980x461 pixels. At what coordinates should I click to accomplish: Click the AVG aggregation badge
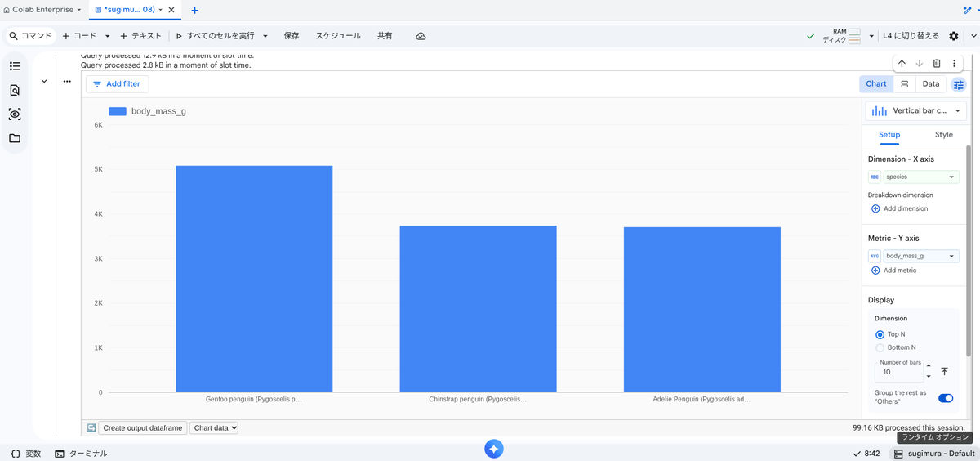coord(875,256)
